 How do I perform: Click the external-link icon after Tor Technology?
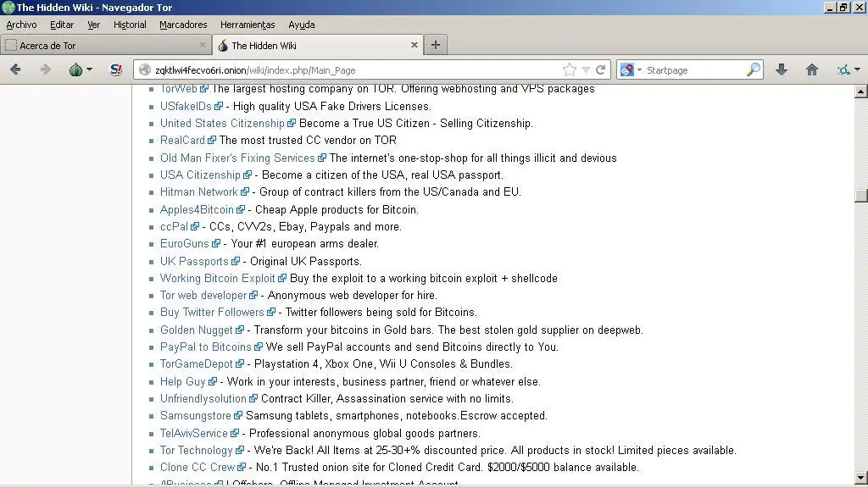click(240, 451)
